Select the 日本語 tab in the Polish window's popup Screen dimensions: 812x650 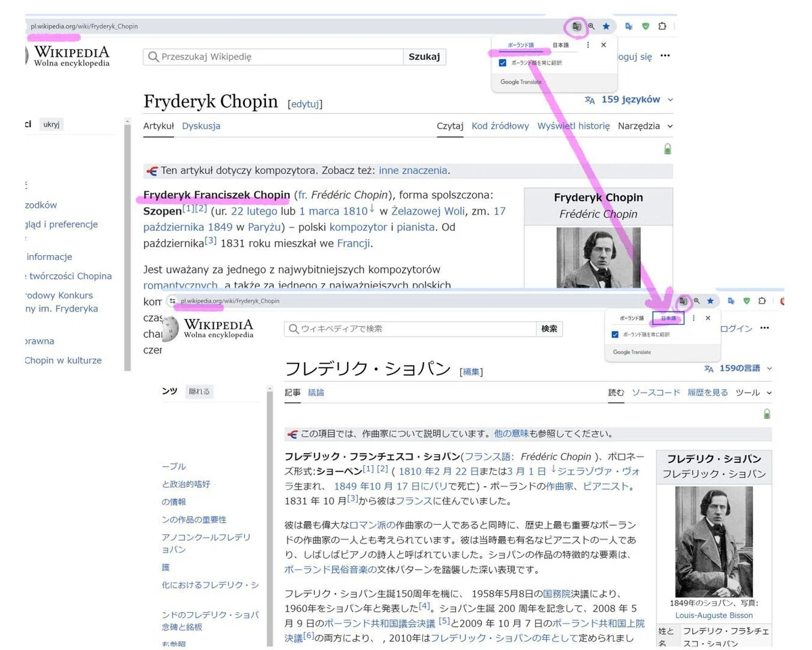coord(561,45)
